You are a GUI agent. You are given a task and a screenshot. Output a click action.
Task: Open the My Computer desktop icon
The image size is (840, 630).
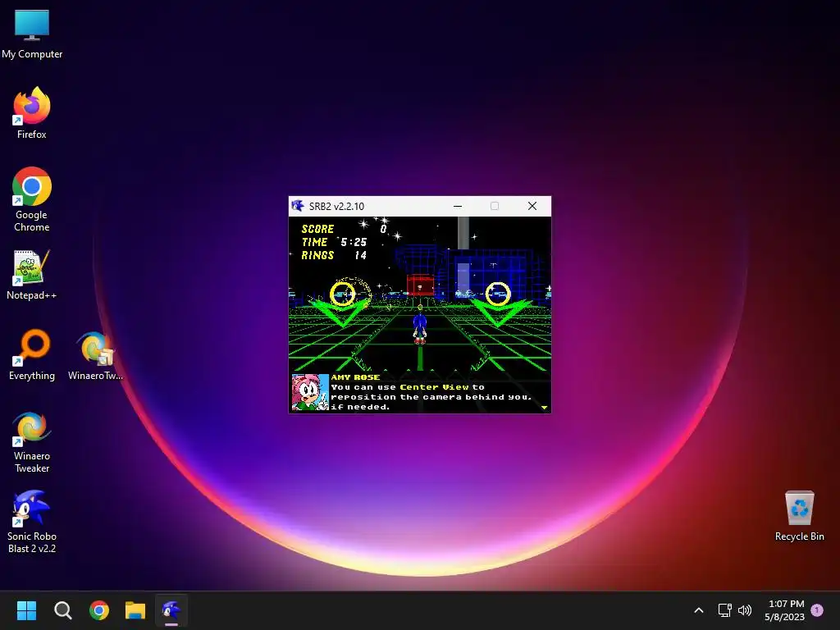coord(32,34)
